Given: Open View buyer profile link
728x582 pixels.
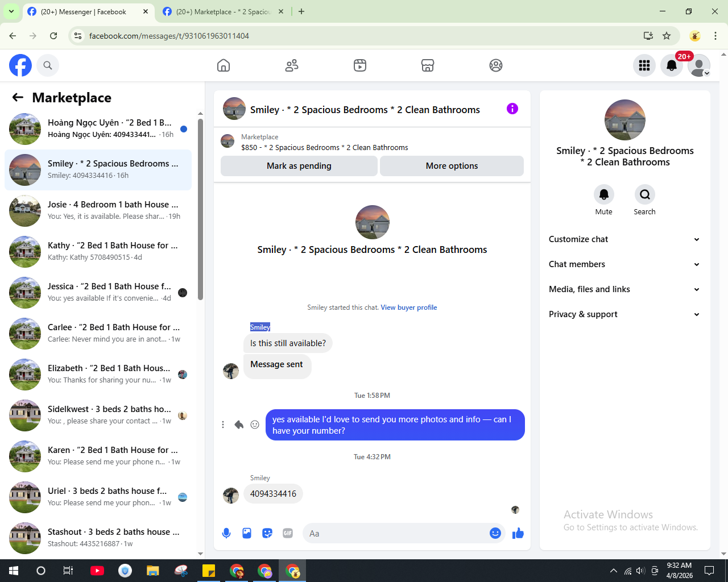Looking at the screenshot, I should 409,307.
